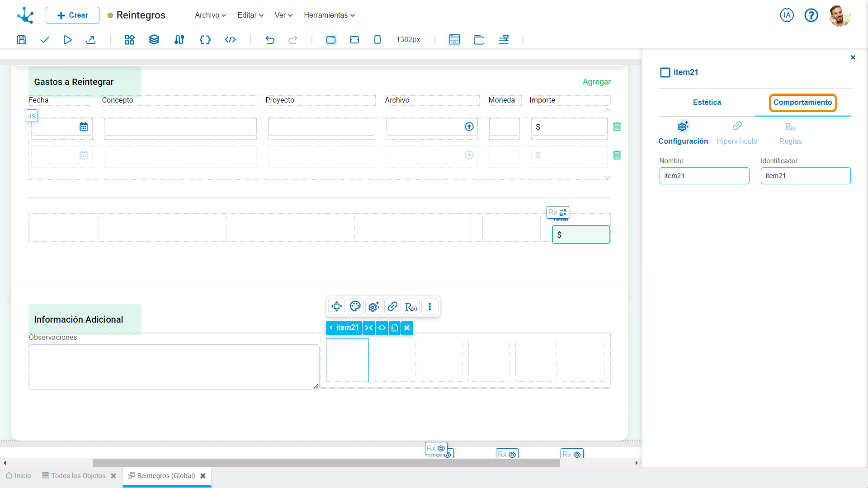Screen dimensions: 868x488
Task: Close the item21 properties panel
Action: tap(853, 57)
